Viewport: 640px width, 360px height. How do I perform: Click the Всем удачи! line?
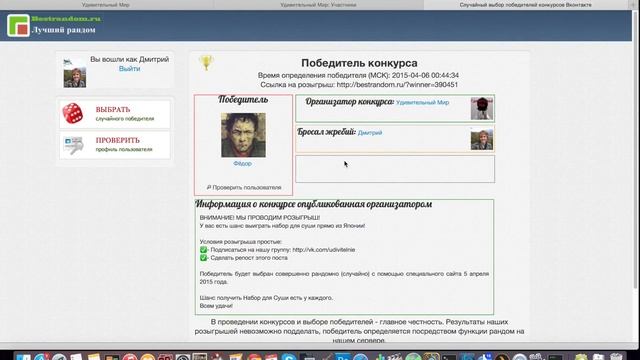pos(216,306)
